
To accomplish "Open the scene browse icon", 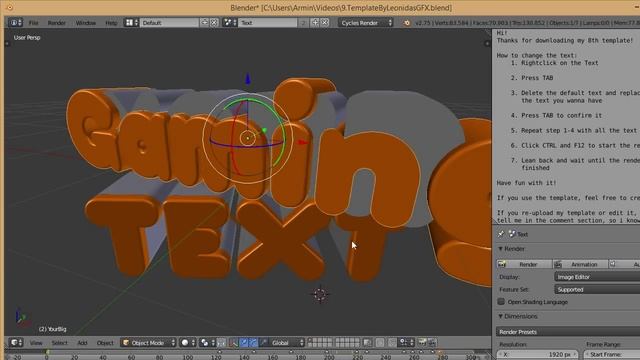I will pyautogui.click(x=230, y=23).
